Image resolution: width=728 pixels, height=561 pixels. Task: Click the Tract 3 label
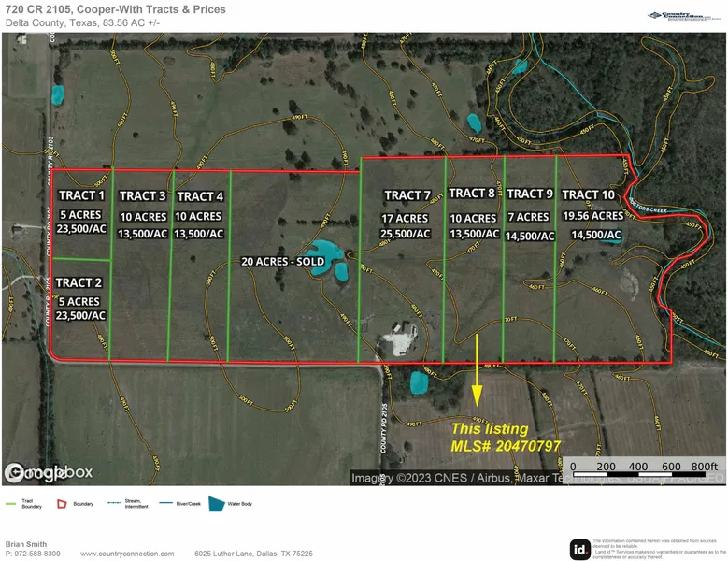pos(142,195)
